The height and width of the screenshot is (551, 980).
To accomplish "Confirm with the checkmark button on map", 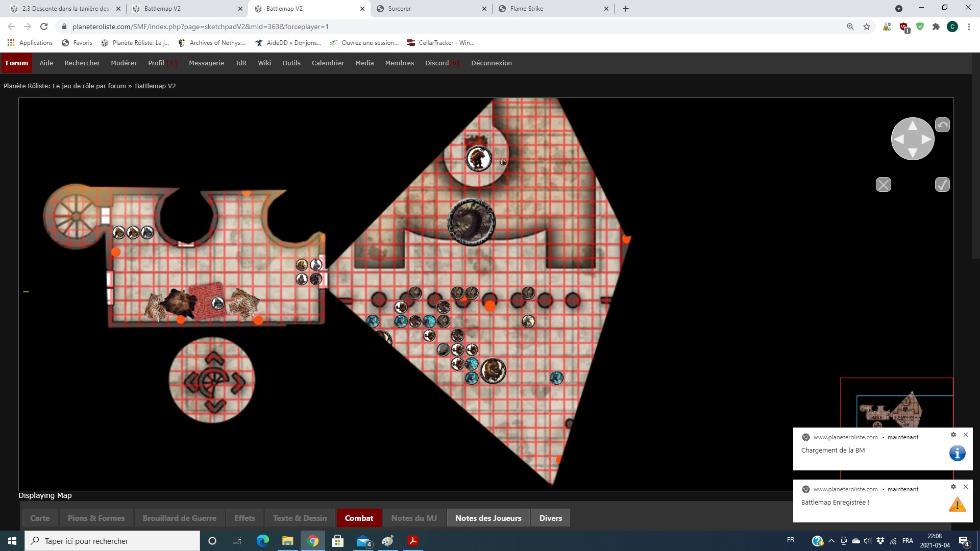I will click(x=942, y=185).
